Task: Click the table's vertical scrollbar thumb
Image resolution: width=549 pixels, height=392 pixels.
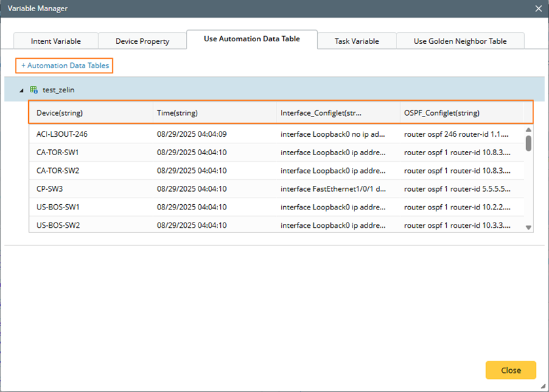Action: (x=529, y=142)
